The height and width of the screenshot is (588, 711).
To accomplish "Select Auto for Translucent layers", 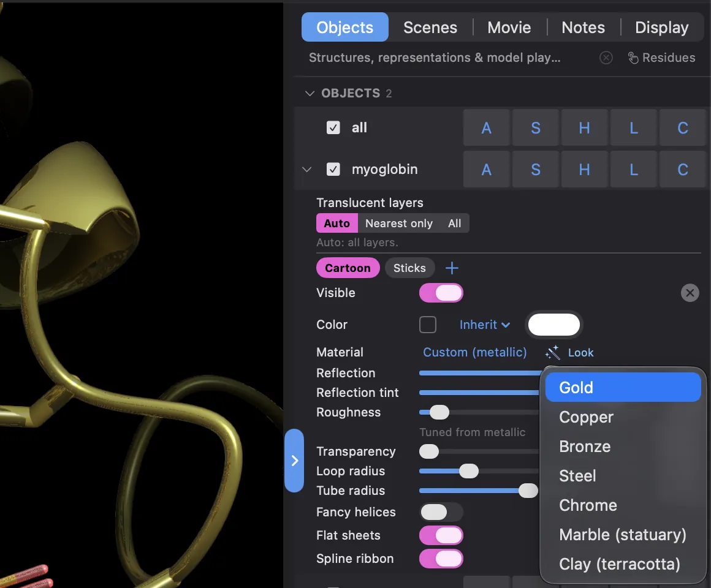I will [x=337, y=224].
